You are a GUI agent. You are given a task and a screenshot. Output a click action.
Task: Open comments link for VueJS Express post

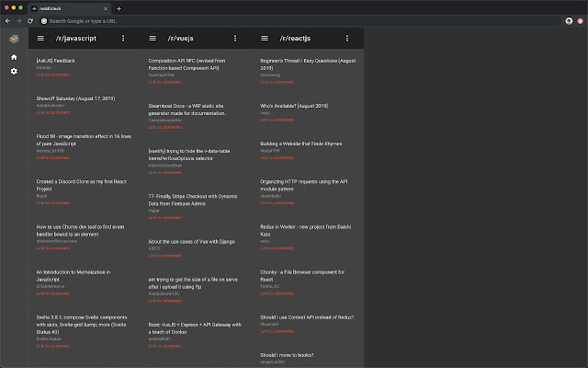pos(165,346)
